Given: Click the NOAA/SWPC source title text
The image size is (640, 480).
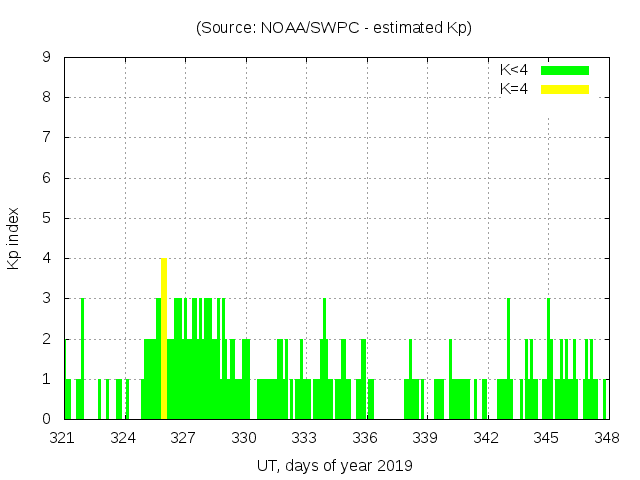Looking at the screenshot, I should coord(334,28).
